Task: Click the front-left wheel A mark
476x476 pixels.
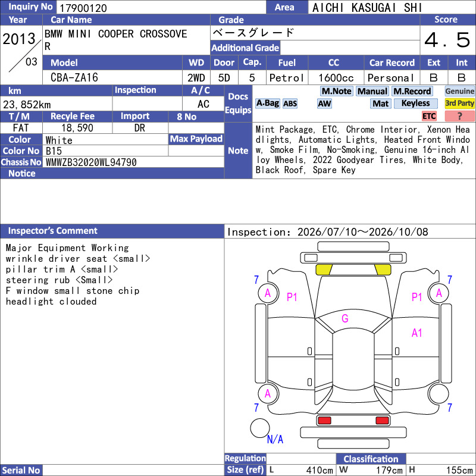Action: (268, 293)
